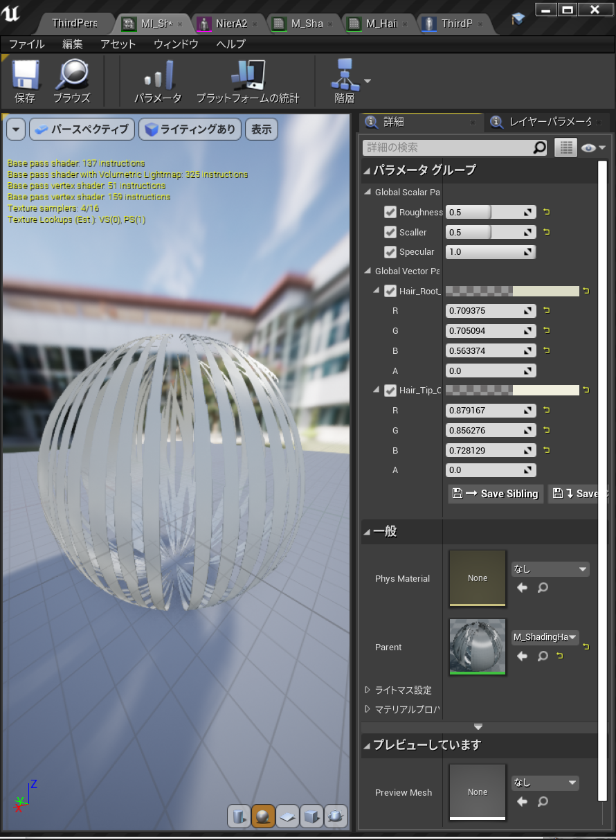This screenshot has width=616, height=840.
Task: Disable the Specular parameter checkbox
Action: coord(390,251)
